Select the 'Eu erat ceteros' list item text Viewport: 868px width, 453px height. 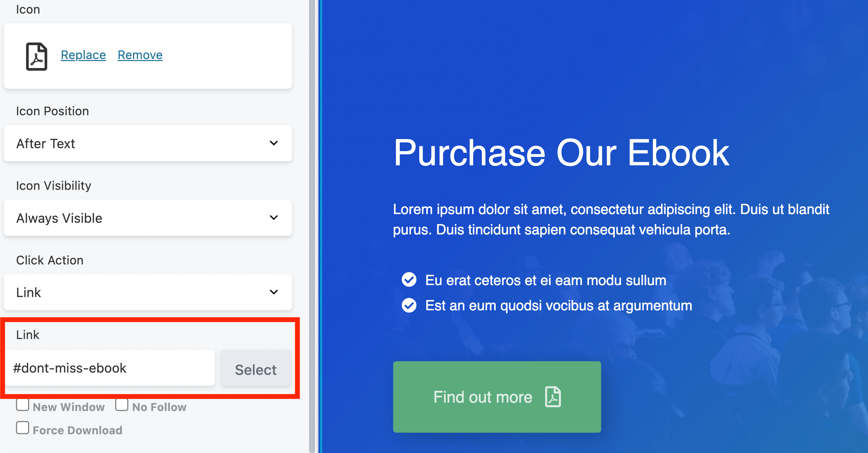coord(545,280)
